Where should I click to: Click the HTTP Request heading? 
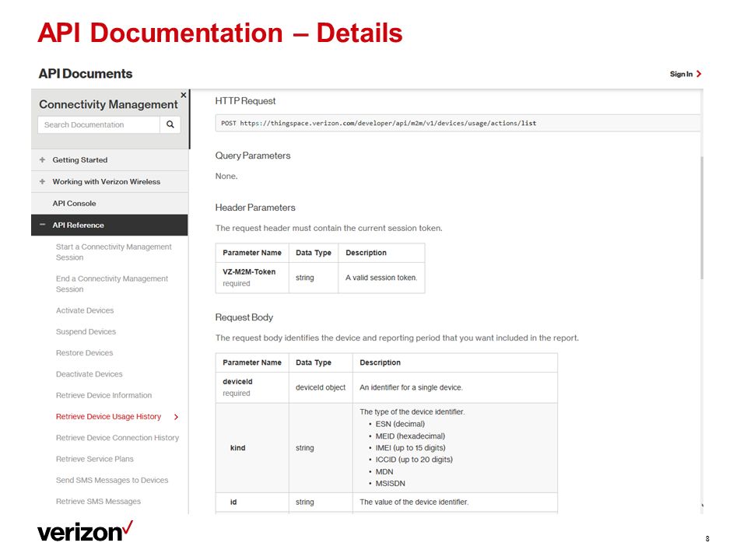pyautogui.click(x=245, y=101)
